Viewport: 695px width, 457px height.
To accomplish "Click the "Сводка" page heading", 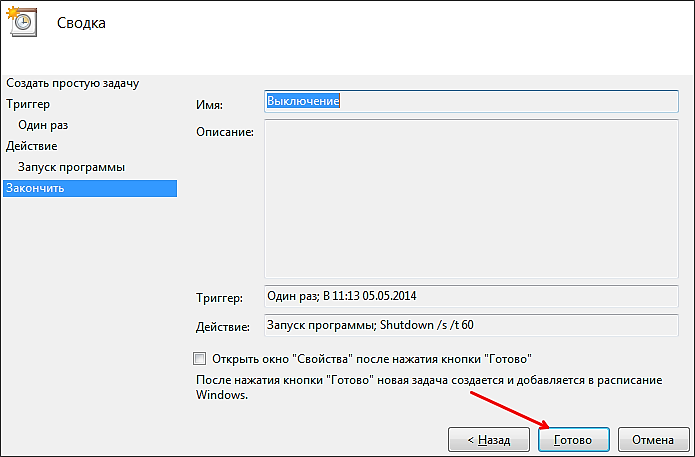I will (x=83, y=22).
